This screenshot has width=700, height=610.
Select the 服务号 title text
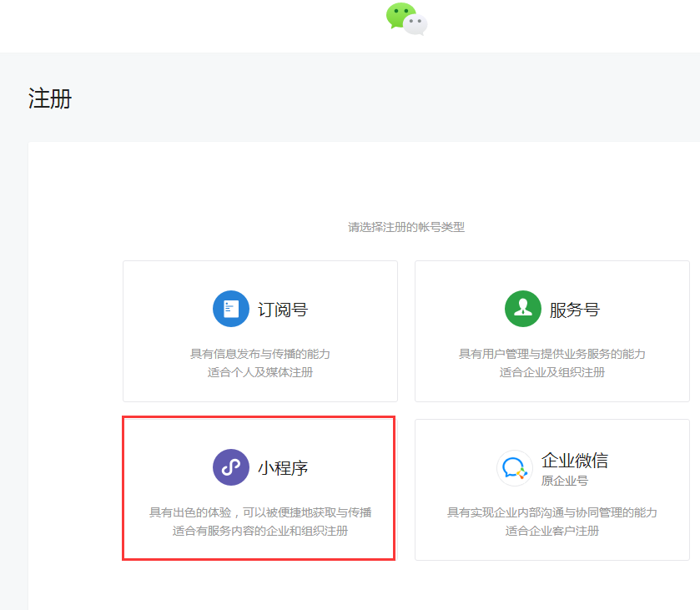pyautogui.click(x=574, y=310)
